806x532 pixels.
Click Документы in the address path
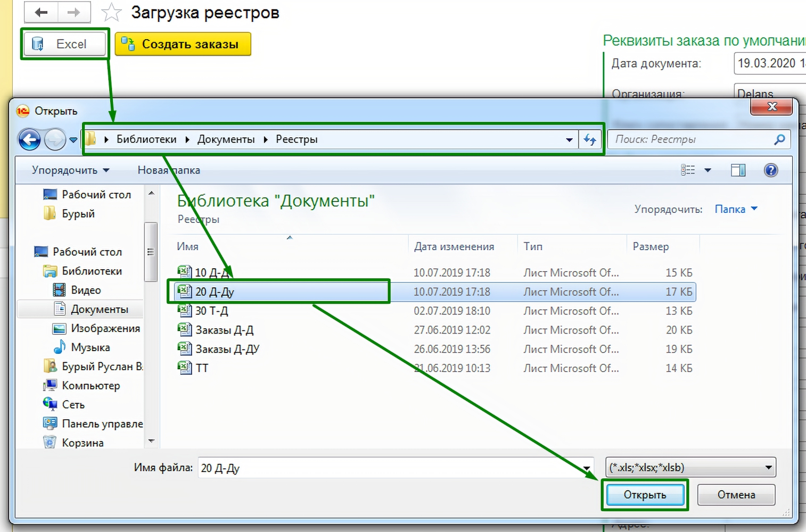tap(226, 139)
